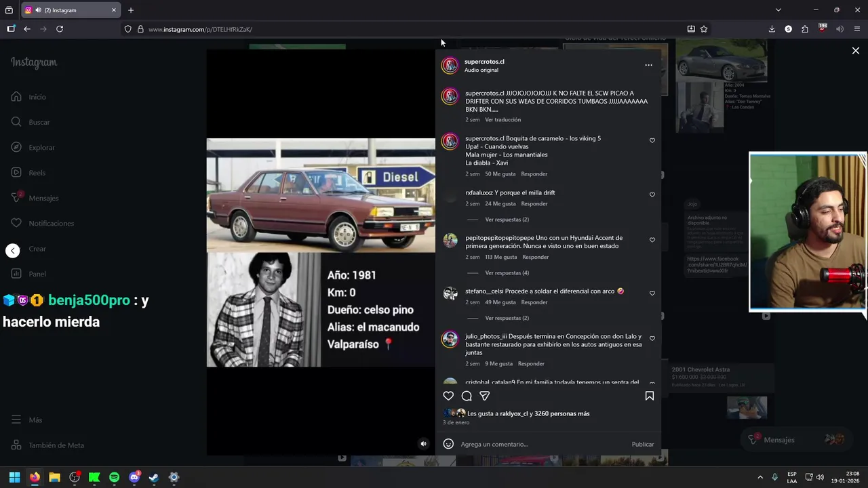Open Buscar search in sidebar
The height and width of the screenshot is (488, 868).
[31, 122]
